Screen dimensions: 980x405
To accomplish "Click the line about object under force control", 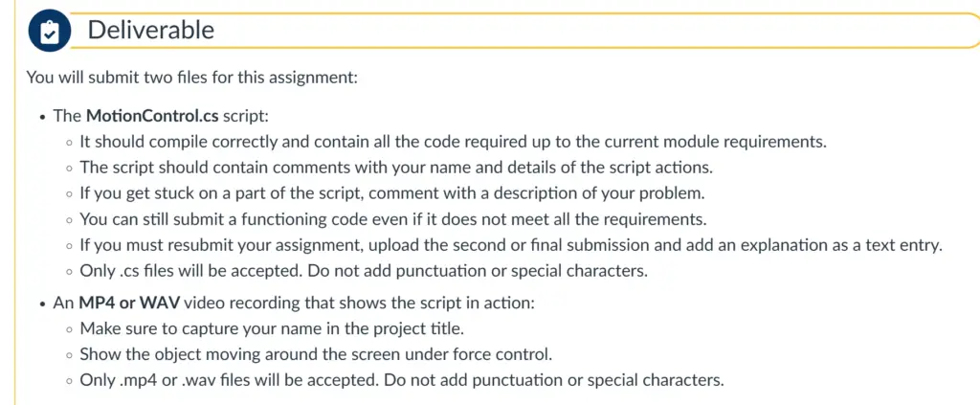I will pos(316,355).
